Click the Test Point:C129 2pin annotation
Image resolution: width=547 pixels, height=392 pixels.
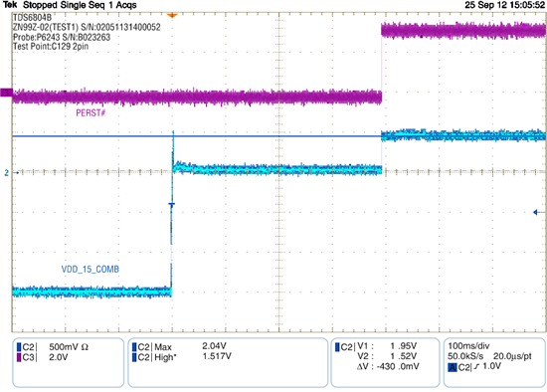coord(51,47)
